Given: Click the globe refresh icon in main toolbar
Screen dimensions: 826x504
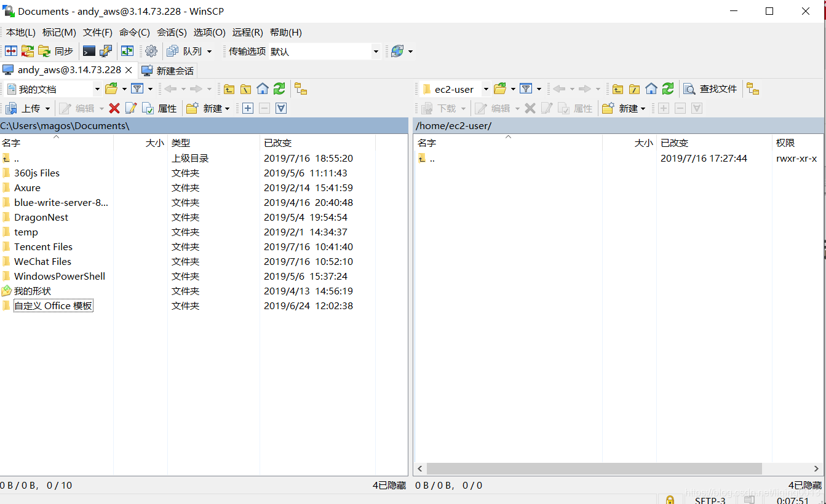Looking at the screenshot, I should [x=397, y=51].
